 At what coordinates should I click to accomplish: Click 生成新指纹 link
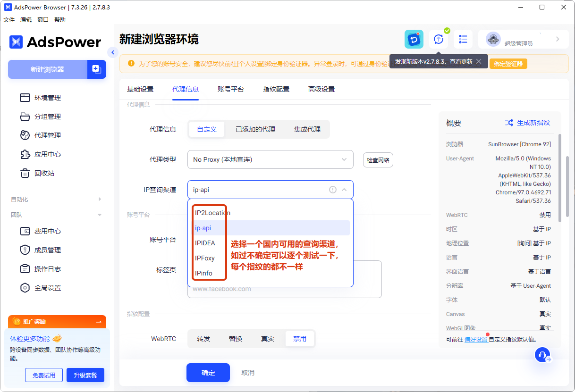pyautogui.click(x=533, y=123)
